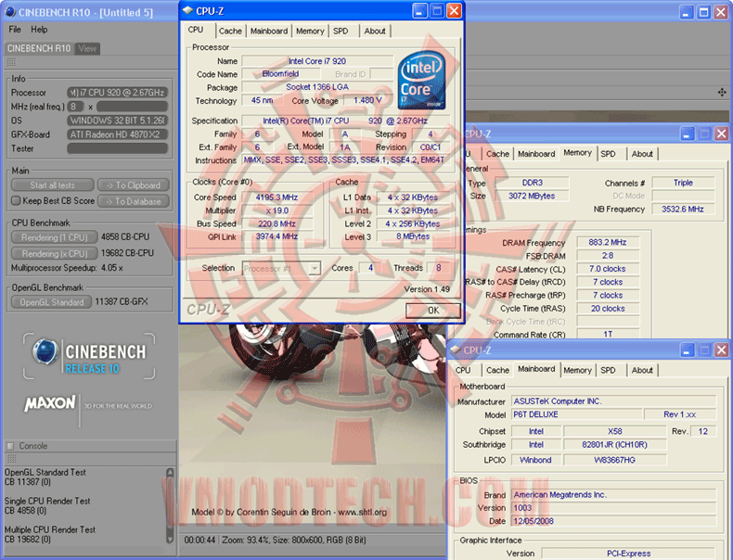Viewport: 733px width, 560px height.
Task: Click the Multiplier value x 19.0
Action: coord(276,210)
